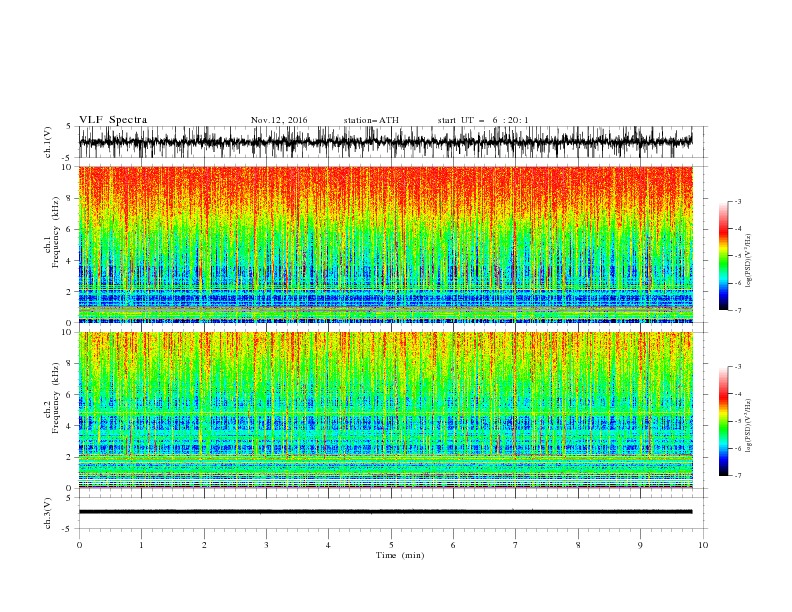Click the ch.1 spectrogram color bar

724,256
